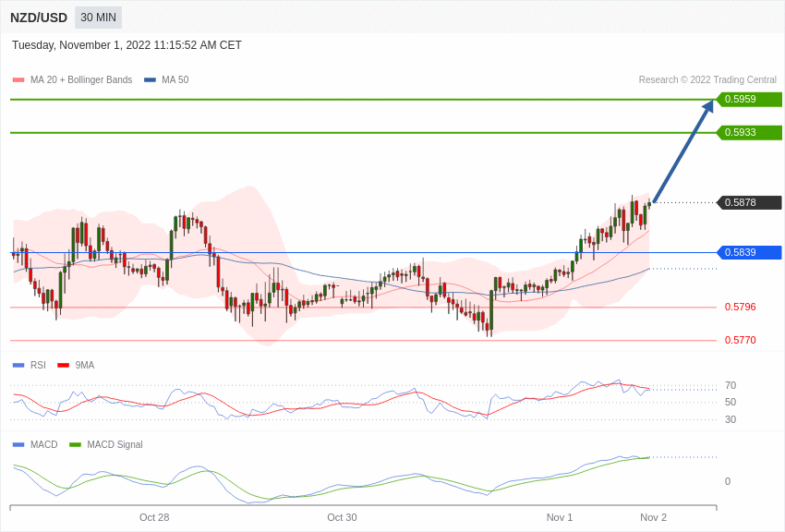Click the red 9MA legend swatch
The width and height of the screenshot is (785, 532).
tap(63, 366)
